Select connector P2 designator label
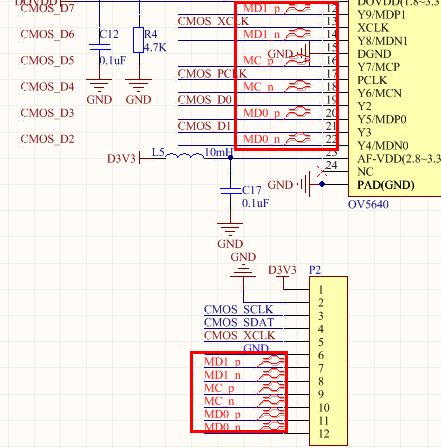The image size is (441, 448). click(x=315, y=270)
